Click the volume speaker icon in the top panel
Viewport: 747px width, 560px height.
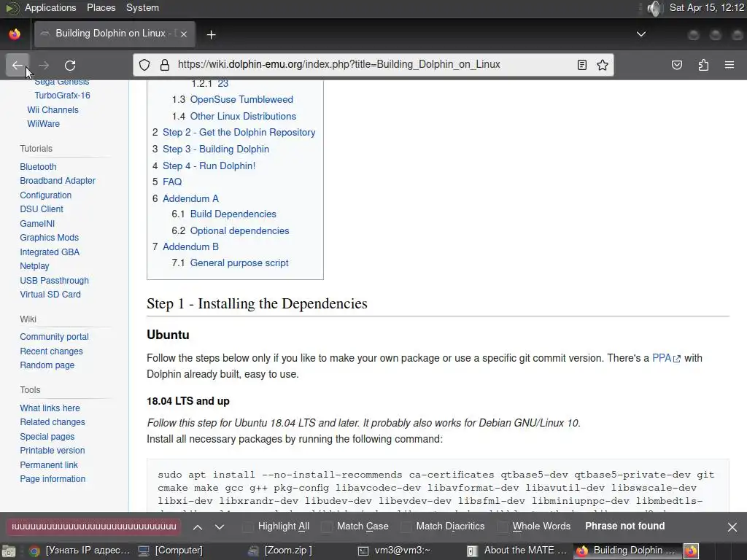pyautogui.click(x=654, y=8)
